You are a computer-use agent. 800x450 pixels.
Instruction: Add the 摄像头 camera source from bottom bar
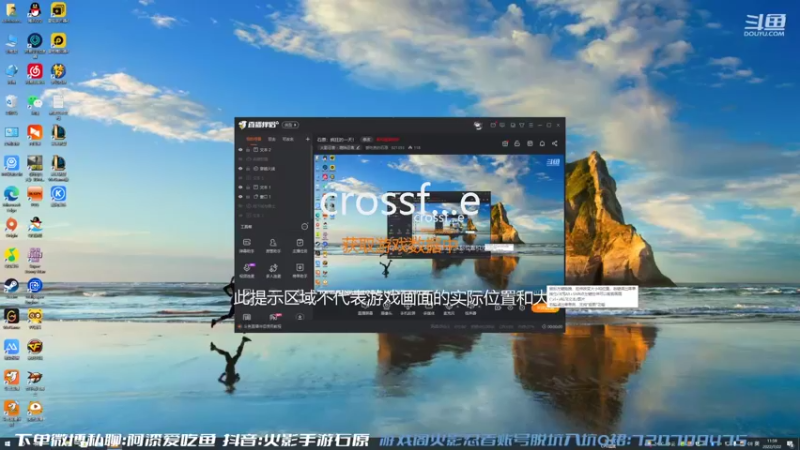386,309
